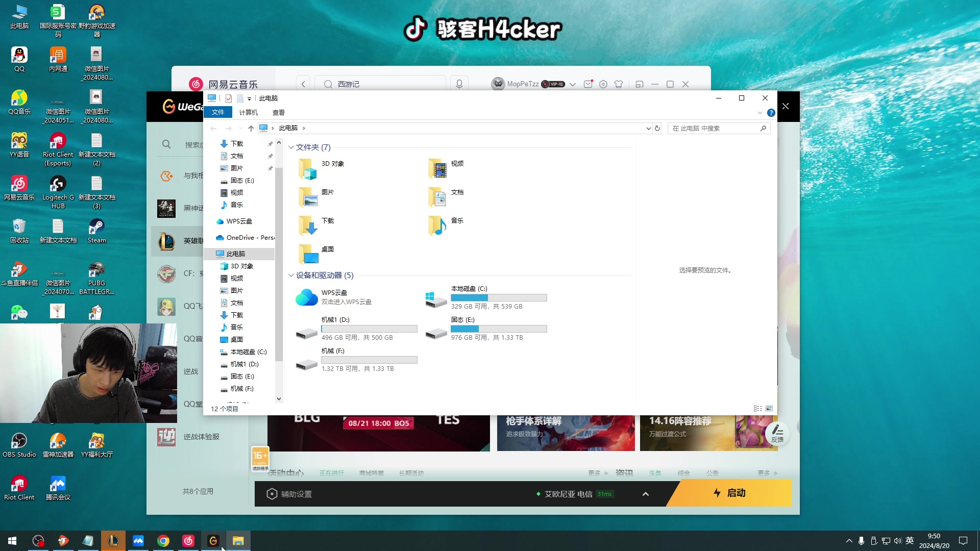This screenshot has height=551, width=980.
Task: Open NetEase Music settings gear icon
Action: coord(603,84)
